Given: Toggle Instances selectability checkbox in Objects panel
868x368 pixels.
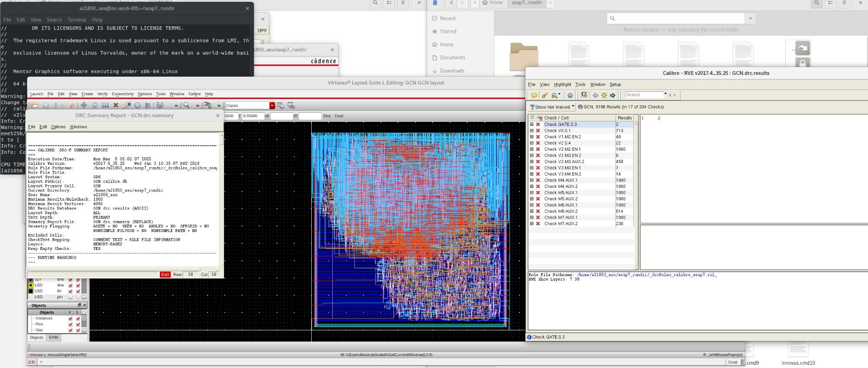Looking at the screenshot, I should click(x=78, y=318).
